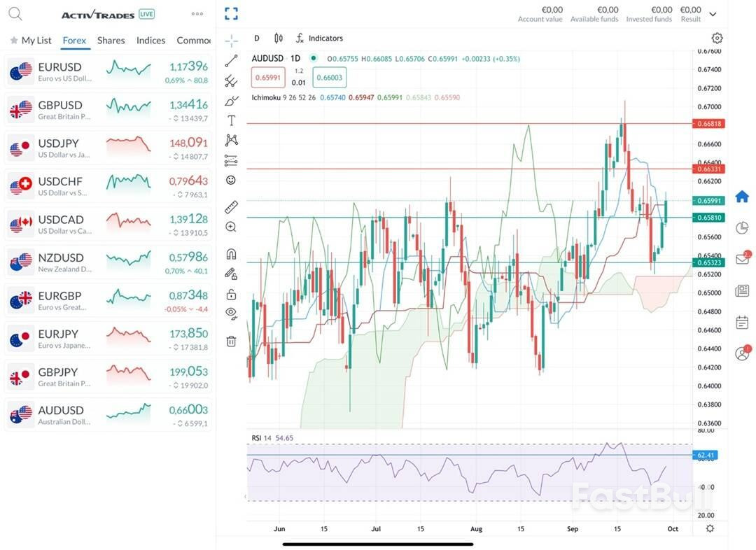Choose the brush drawing tool
Viewport: 756px width, 550px height.
click(x=231, y=101)
